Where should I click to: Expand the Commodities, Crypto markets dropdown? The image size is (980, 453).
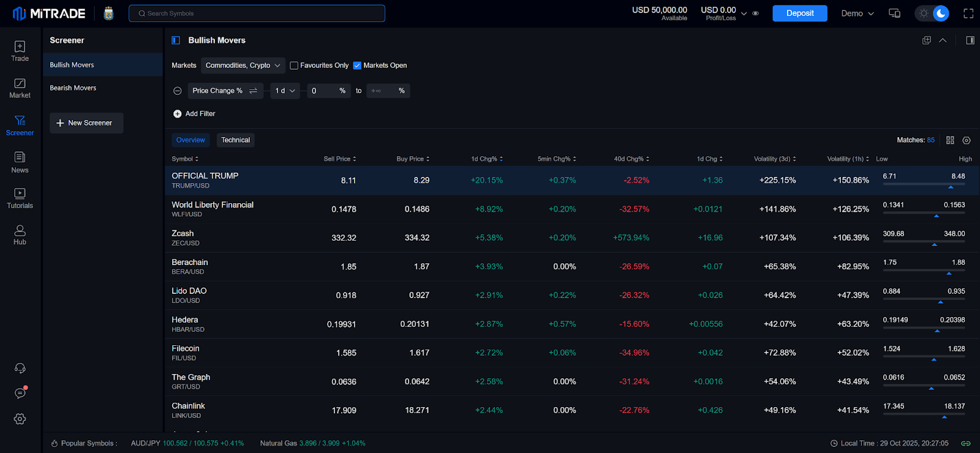pyautogui.click(x=243, y=66)
